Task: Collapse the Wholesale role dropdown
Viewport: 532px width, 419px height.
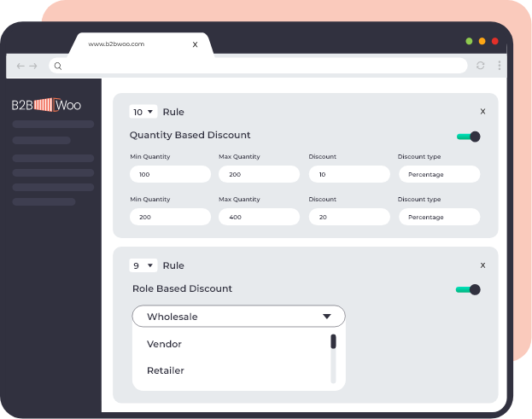Action: coord(239,317)
